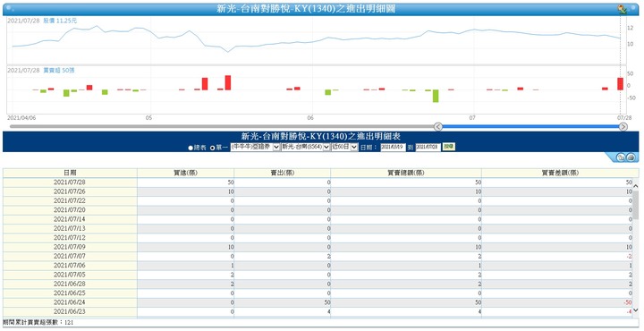Select the 單一 radio button

click(x=212, y=148)
